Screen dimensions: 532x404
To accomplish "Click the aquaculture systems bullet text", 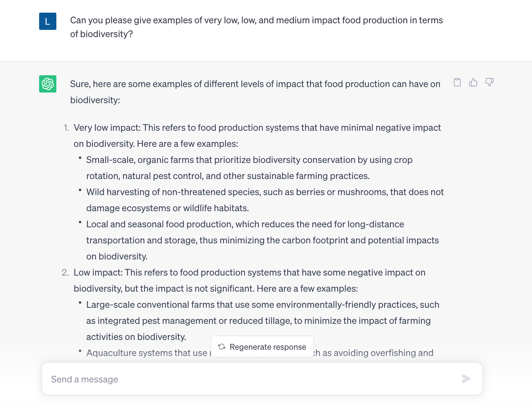I will pyautogui.click(x=147, y=353).
